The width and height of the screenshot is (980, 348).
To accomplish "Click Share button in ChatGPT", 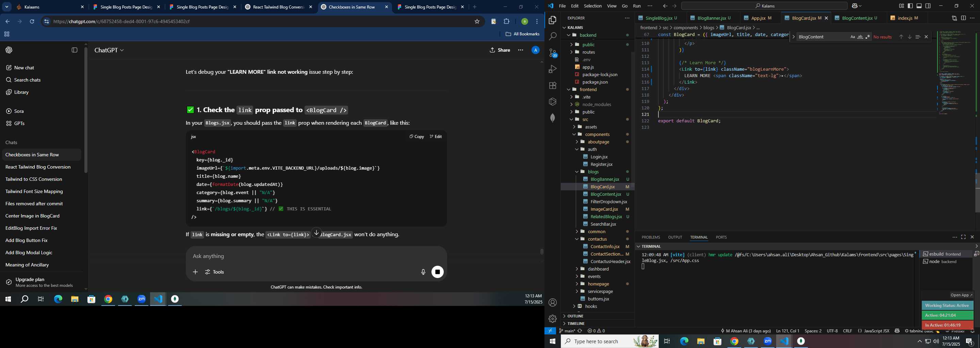I will point(500,50).
